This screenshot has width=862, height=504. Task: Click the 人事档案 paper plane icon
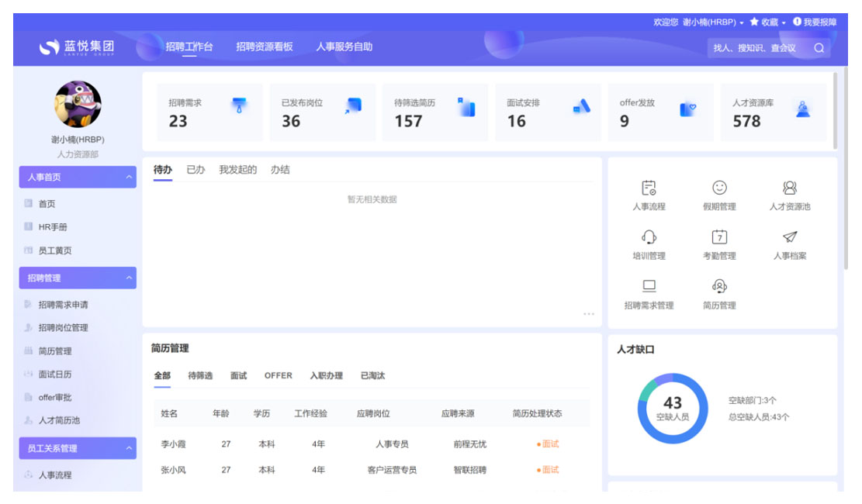[790, 237]
